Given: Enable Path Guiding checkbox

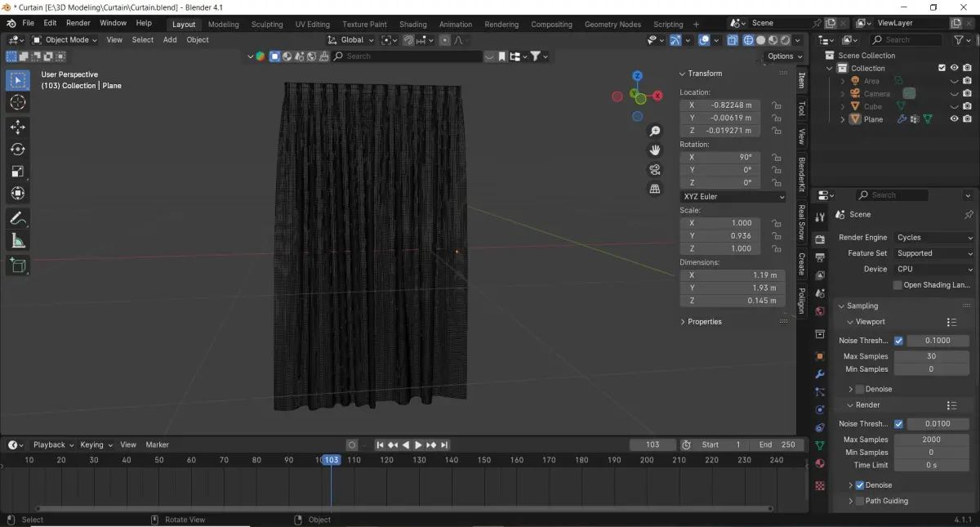Looking at the screenshot, I should coord(859,501).
